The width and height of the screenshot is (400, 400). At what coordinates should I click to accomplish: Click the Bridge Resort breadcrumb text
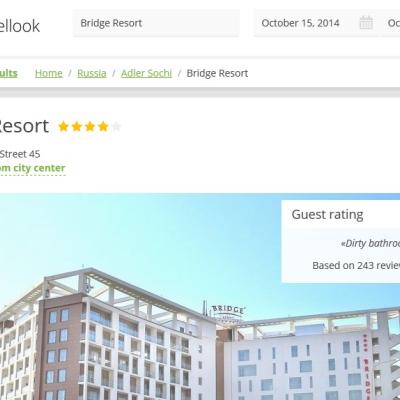pyautogui.click(x=217, y=73)
